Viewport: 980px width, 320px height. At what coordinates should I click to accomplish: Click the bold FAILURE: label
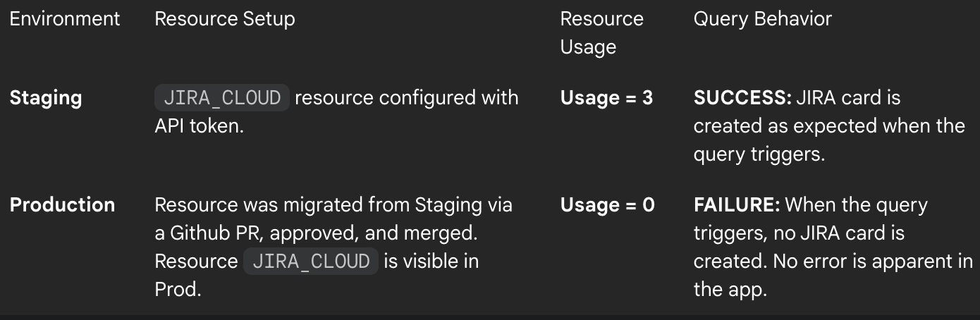click(737, 205)
